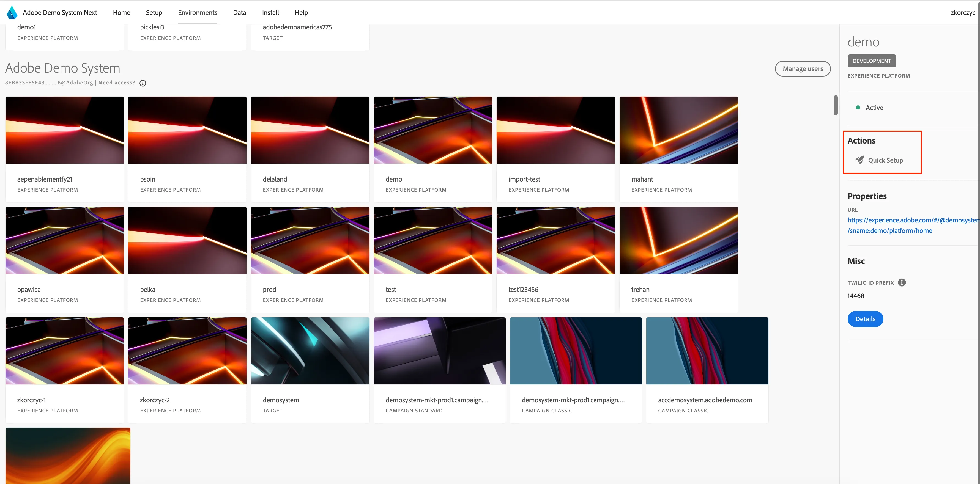
Task: Click the zkorczyc user name
Action: [x=963, y=13]
